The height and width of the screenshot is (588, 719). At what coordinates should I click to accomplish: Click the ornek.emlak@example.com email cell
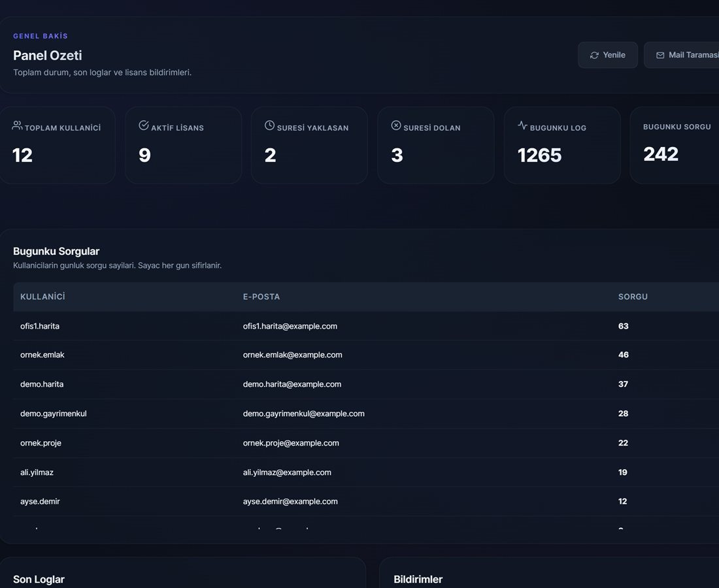pos(293,355)
